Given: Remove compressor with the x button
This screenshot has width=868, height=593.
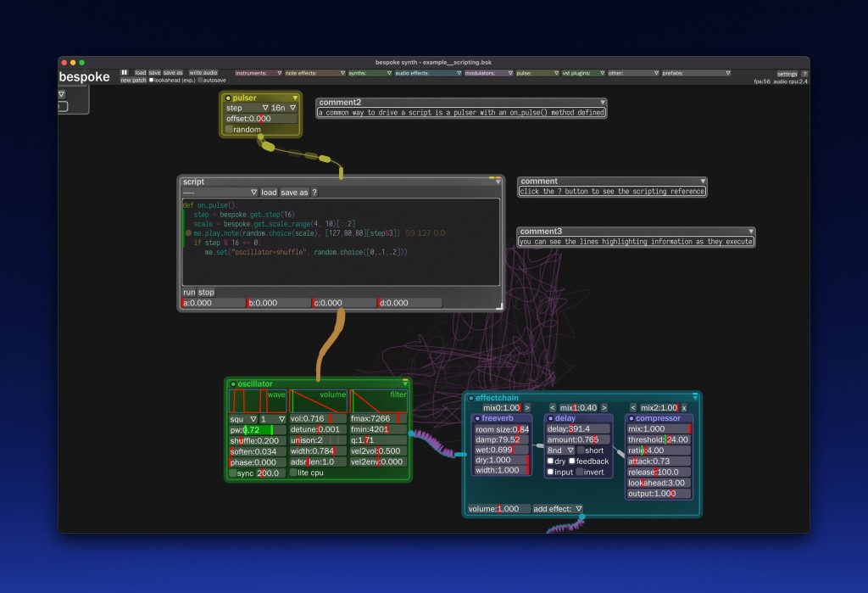Looking at the screenshot, I should coord(684,408).
